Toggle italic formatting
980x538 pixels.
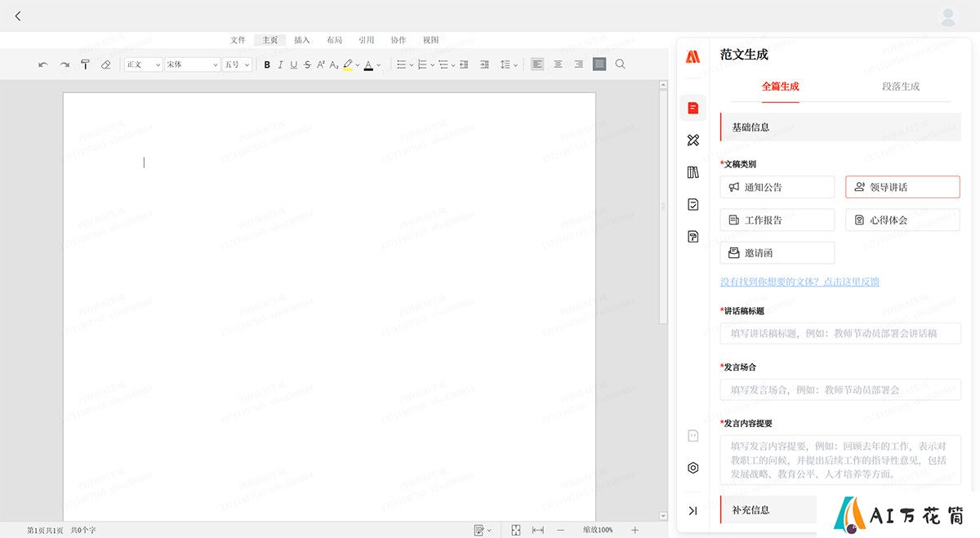[x=280, y=64]
